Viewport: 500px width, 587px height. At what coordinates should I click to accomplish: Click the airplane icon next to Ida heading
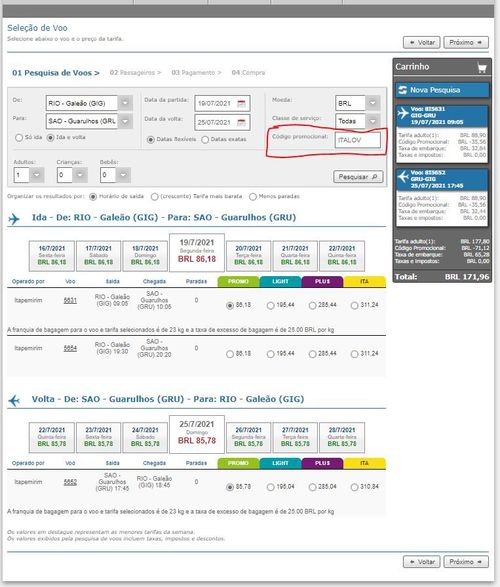pos(14,219)
